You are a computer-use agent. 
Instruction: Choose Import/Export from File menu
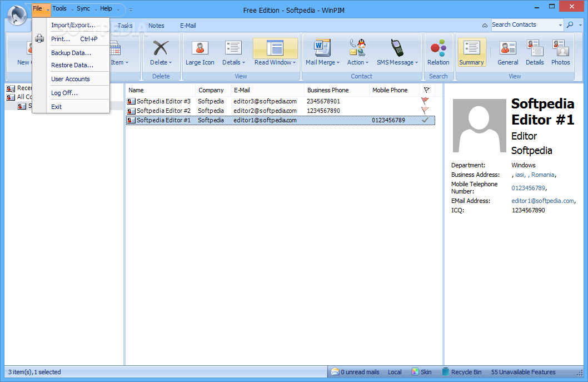click(73, 25)
